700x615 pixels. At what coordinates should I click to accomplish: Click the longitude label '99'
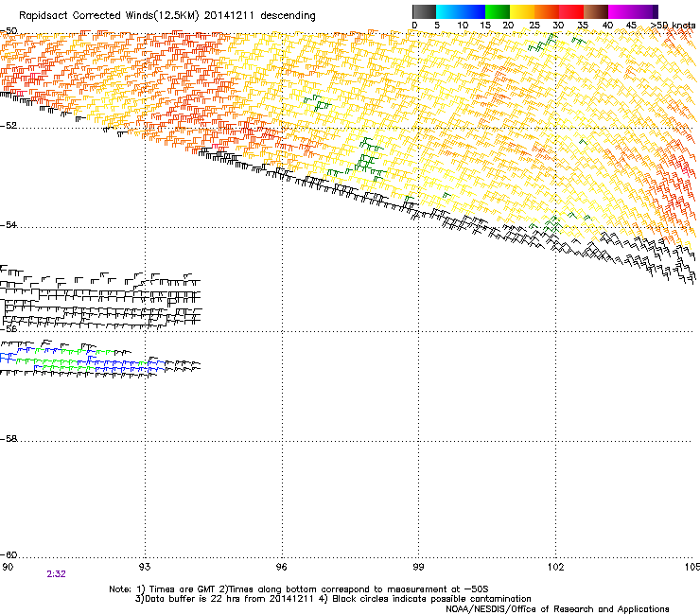pos(418,567)
